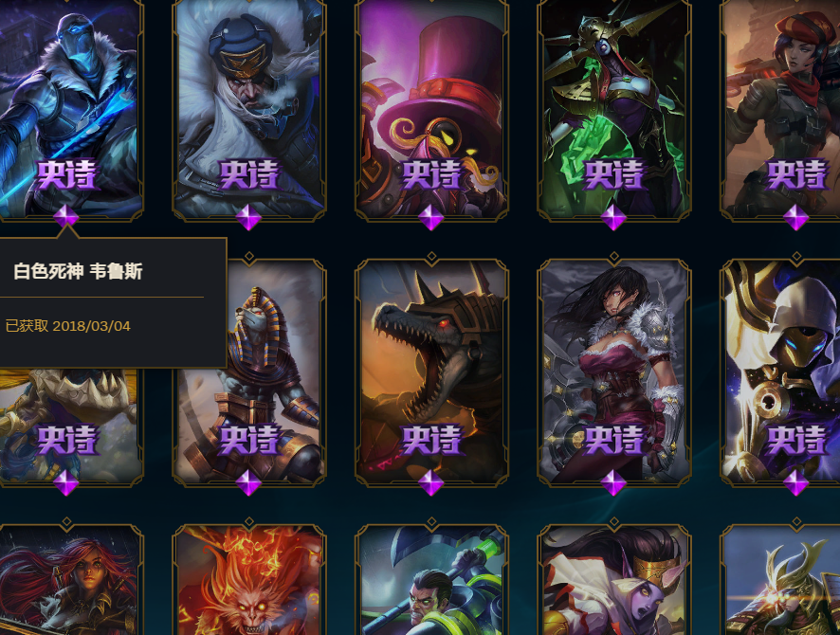This screenshot has height=635, width=840.
Task: Open the armored crocodile Renekton skin card
Action: pos(431,373)
